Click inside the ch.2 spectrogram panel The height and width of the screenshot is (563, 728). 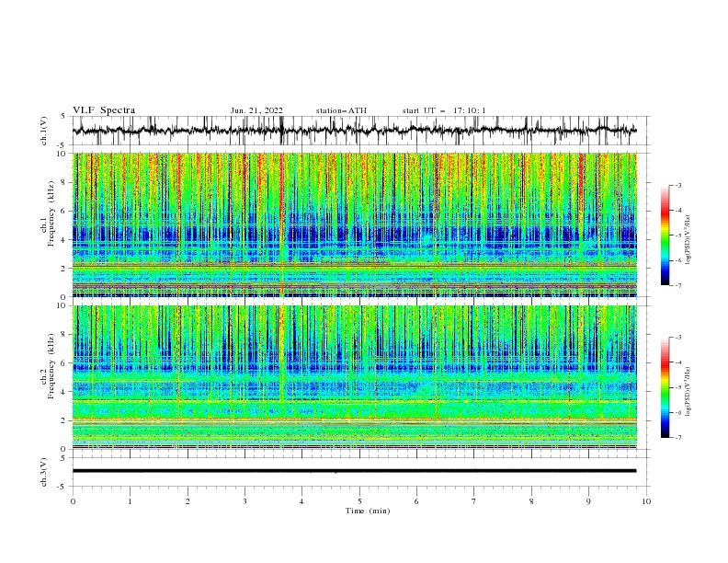tap(355, 377)
